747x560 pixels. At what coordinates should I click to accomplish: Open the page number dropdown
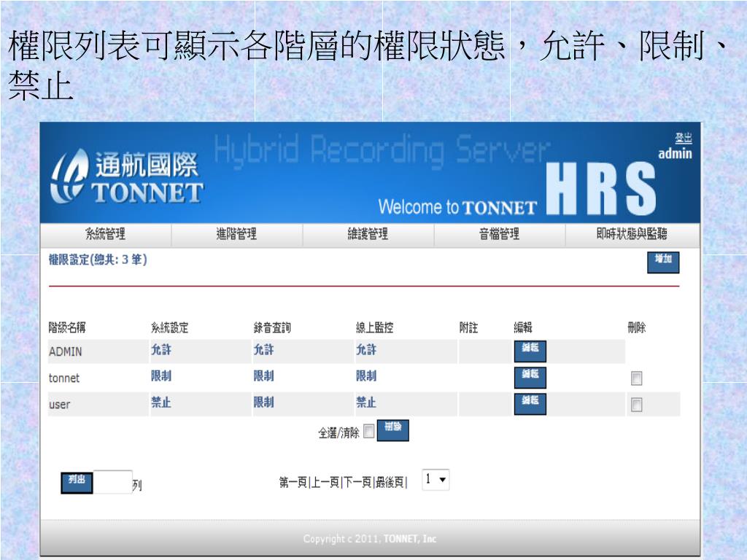tap(436, 480)
